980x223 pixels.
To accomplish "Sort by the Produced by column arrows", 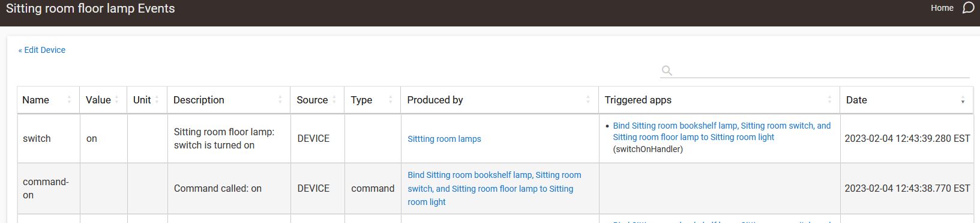I will pos(588,100).
